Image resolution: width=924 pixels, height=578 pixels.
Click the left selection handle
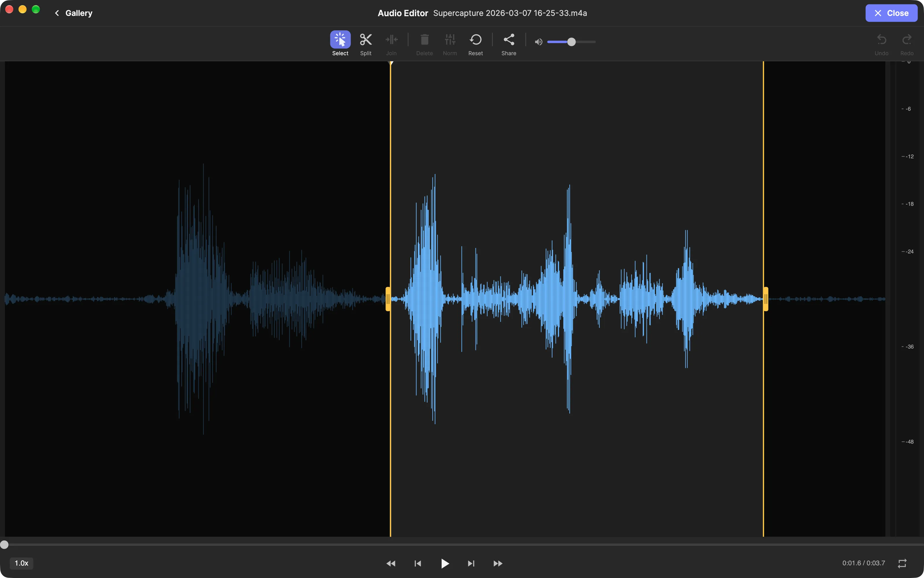(x=388, y=299)
